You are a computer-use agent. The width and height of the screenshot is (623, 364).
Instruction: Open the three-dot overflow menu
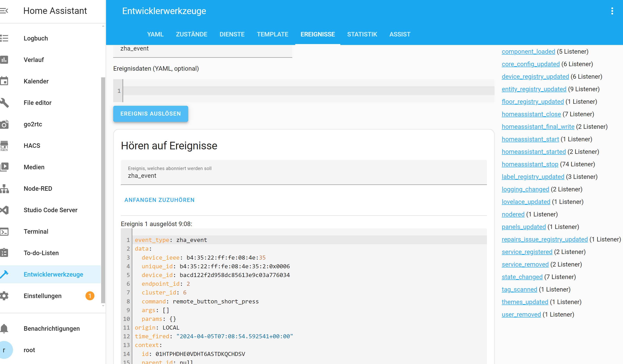click(612, 11)
